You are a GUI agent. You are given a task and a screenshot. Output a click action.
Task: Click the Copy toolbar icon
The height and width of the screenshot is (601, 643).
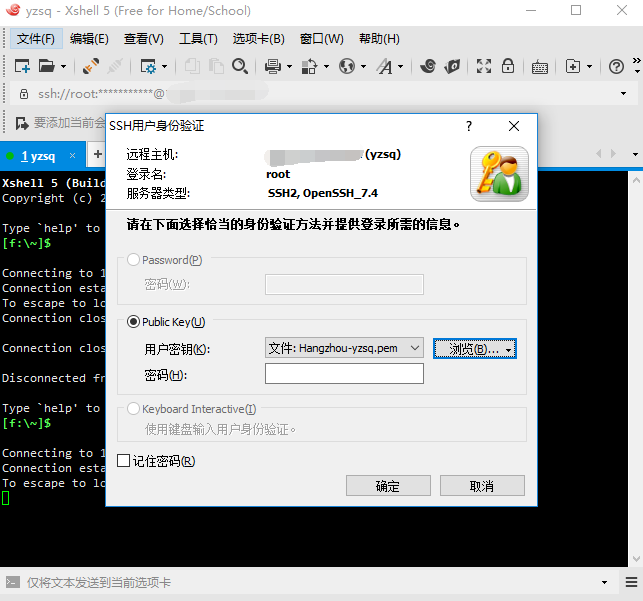192,66
